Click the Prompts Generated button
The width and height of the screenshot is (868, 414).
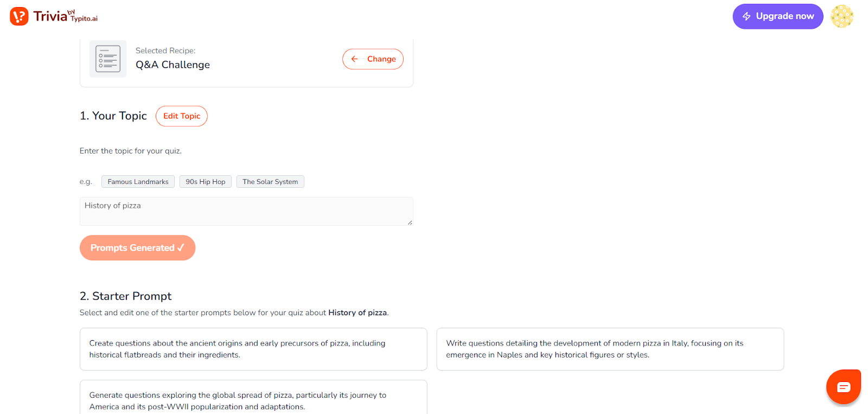[137, 248]
